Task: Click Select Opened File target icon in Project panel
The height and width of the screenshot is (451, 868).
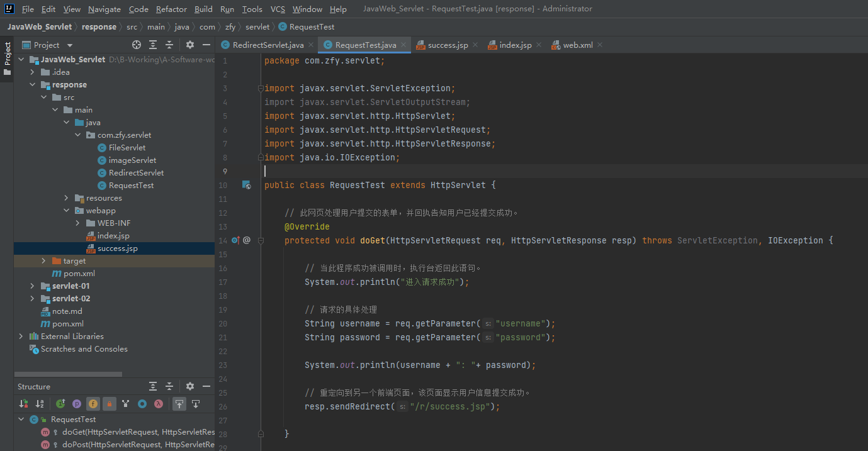Action: coord(137,45)
